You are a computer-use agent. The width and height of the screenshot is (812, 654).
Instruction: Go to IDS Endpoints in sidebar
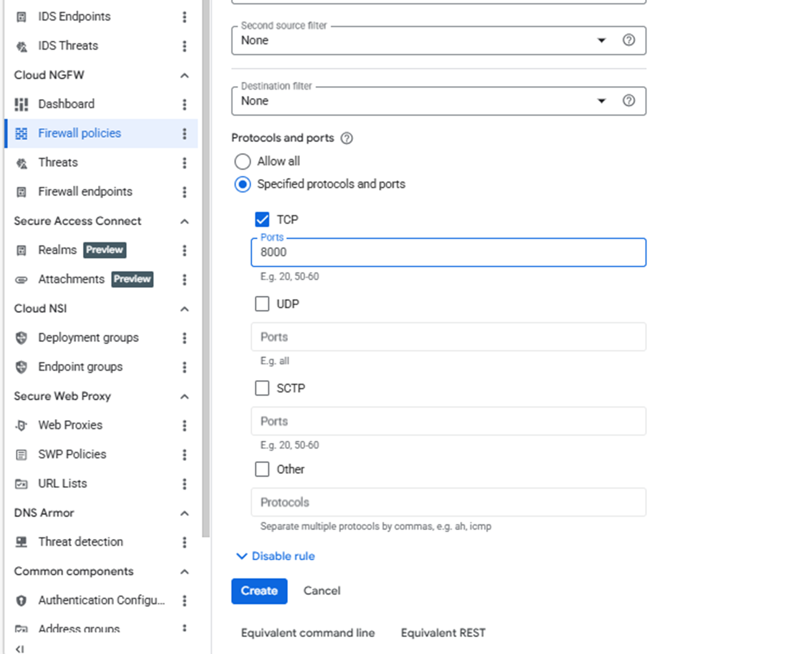click(74, 17)
